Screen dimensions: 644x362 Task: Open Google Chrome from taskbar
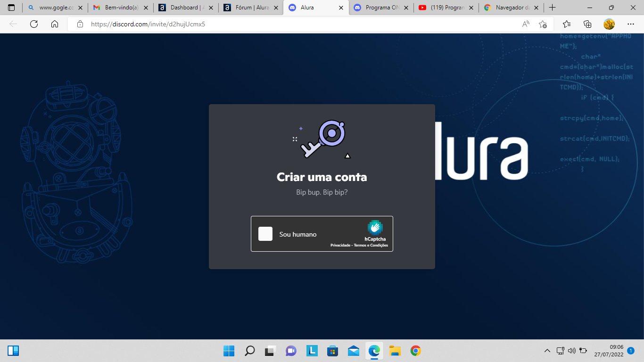click(x=415, y=351)
